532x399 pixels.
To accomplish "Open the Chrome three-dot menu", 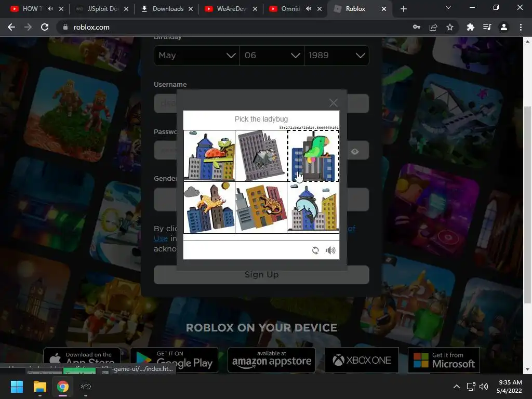I will pyautogui.click(x=521, y=27).
